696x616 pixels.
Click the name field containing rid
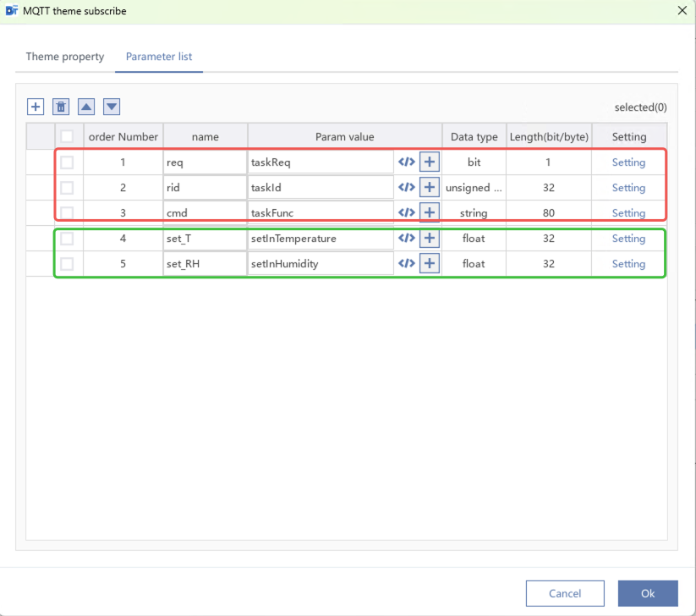205,188
